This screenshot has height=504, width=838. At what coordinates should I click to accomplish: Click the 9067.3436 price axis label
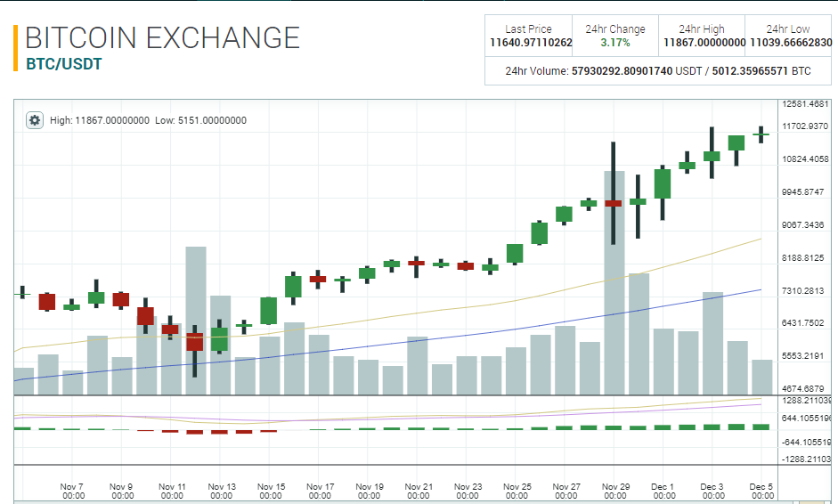click(x=805, y=225)
